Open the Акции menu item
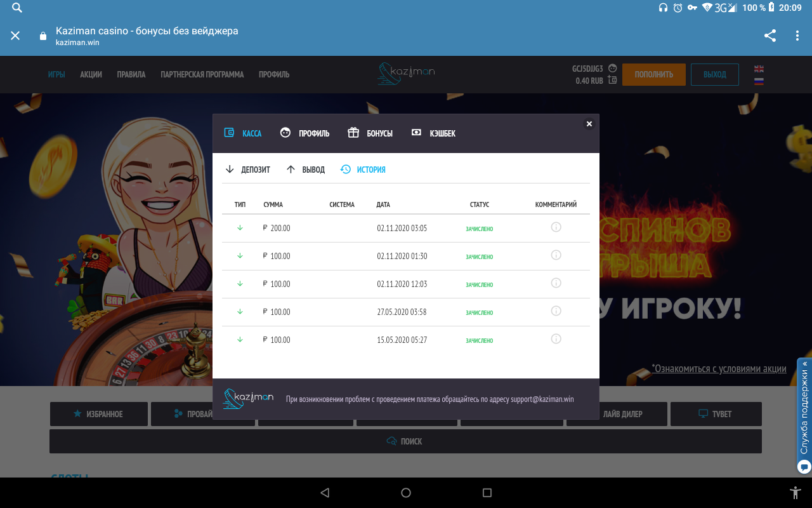 point(91,74)
